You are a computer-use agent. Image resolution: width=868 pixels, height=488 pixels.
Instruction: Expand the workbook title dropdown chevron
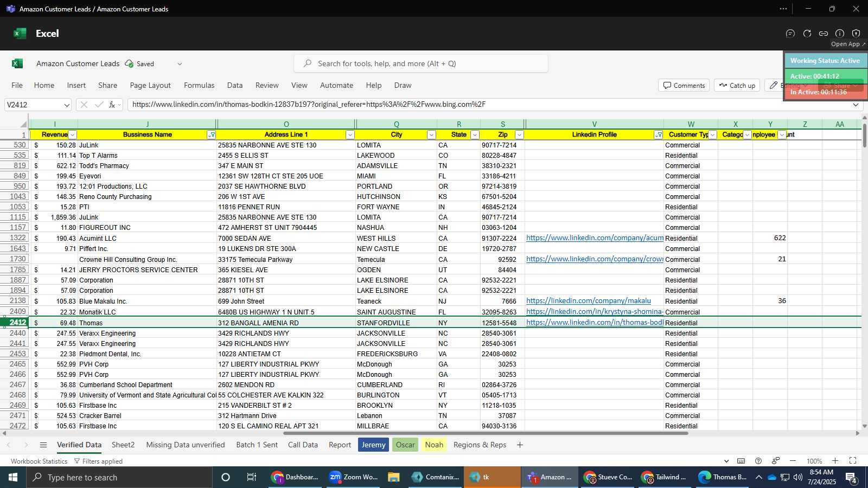[x=180, y=63]
